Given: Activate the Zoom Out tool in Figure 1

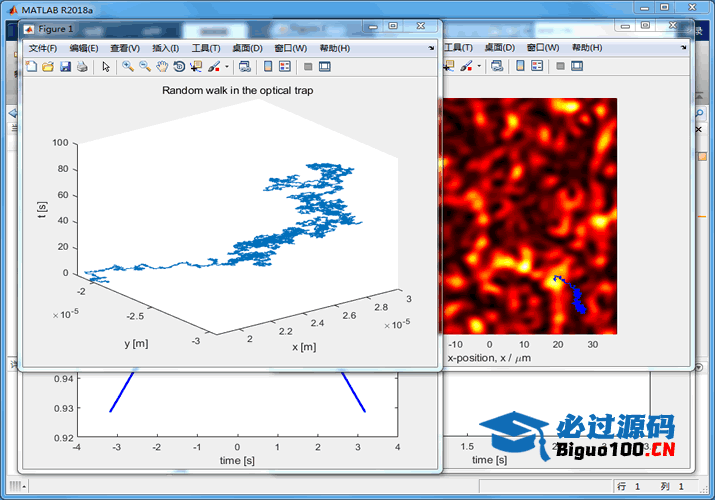Looking at the screenshot, I should pos(145,67).
